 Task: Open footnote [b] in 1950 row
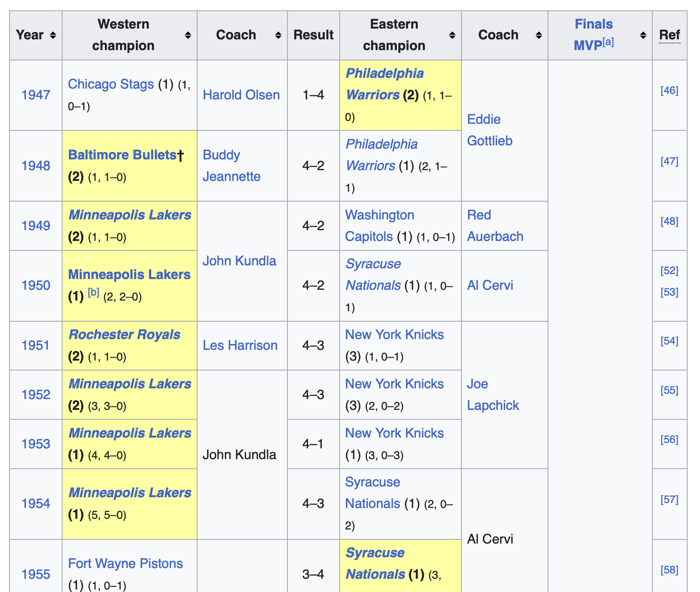coord(94,293)
